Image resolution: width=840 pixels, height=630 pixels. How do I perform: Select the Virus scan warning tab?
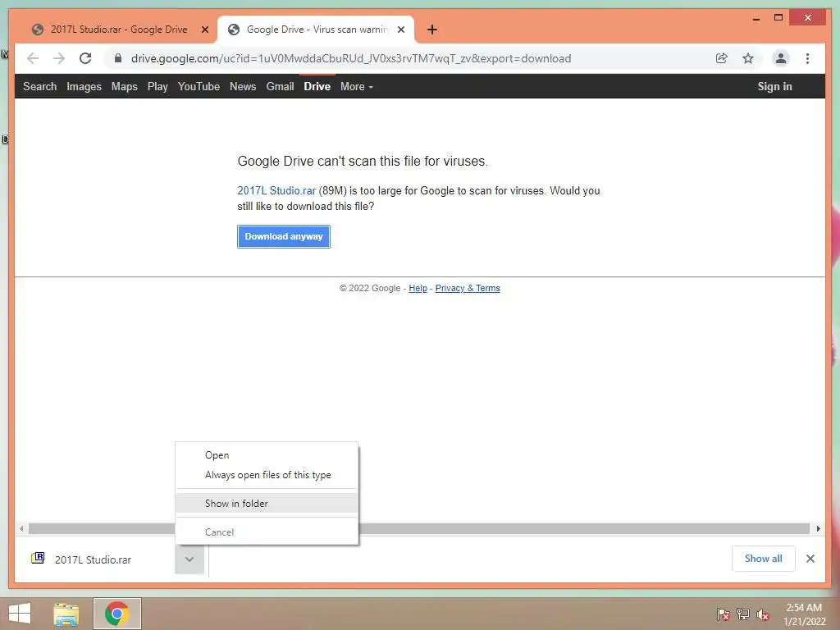coord(316,30)
